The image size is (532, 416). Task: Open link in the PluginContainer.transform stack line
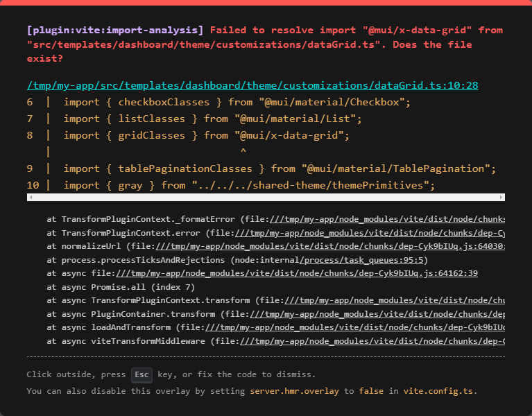[377, 314]
